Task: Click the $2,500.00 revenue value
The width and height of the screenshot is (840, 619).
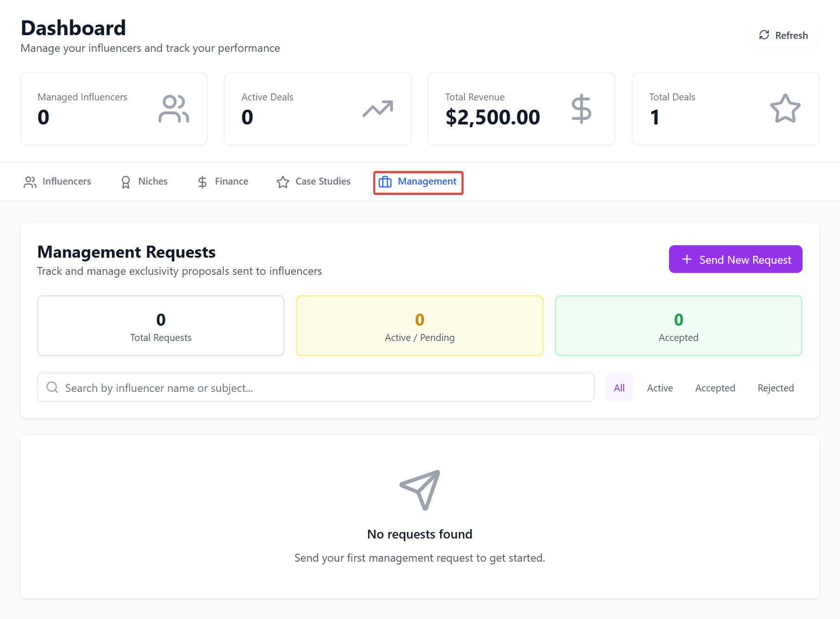Action: [x=493, y=117]
